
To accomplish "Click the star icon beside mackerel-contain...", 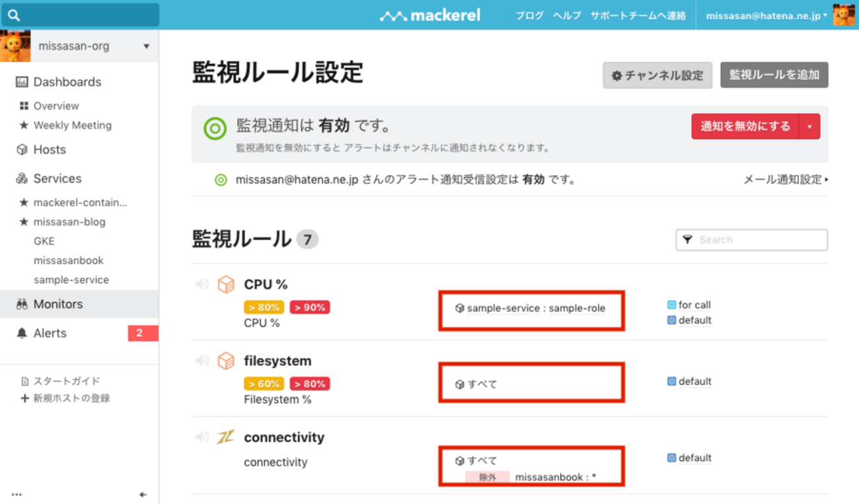I will coord(24,202).
